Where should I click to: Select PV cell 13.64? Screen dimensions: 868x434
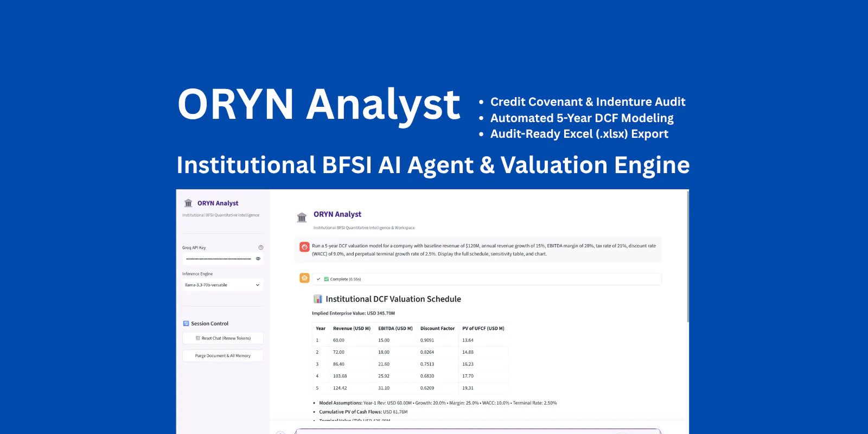point(468,340)
